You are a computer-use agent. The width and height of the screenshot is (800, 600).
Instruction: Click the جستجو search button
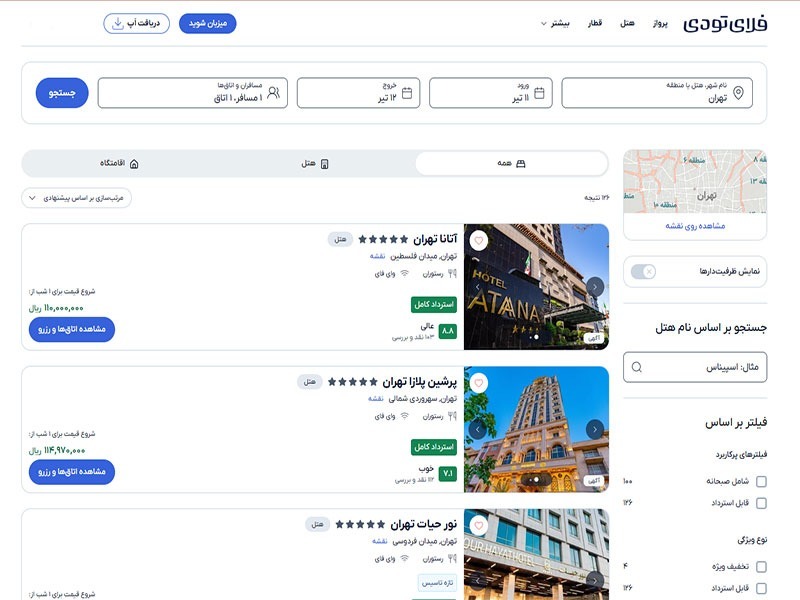62,93
